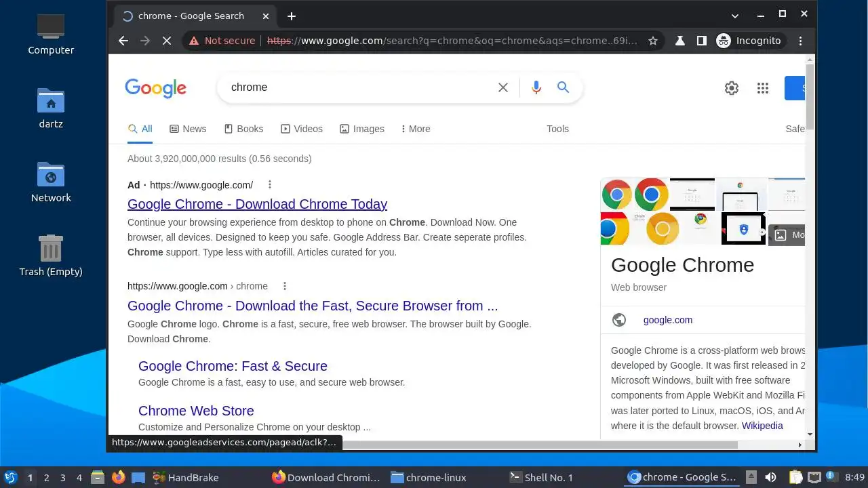Switch to Videos results
868x488 pixels.
[x=302, y=129]
